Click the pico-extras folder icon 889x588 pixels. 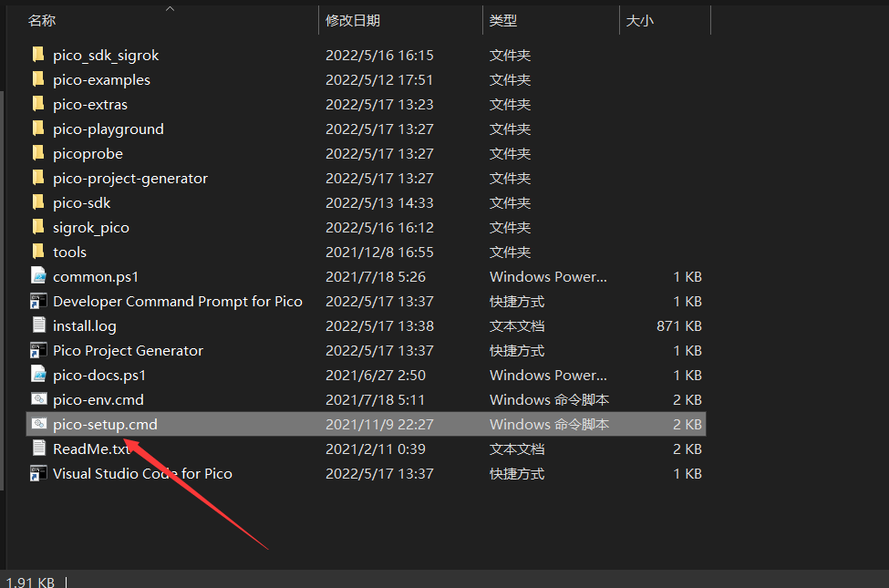pyautogui.click(x=38, y=104)
